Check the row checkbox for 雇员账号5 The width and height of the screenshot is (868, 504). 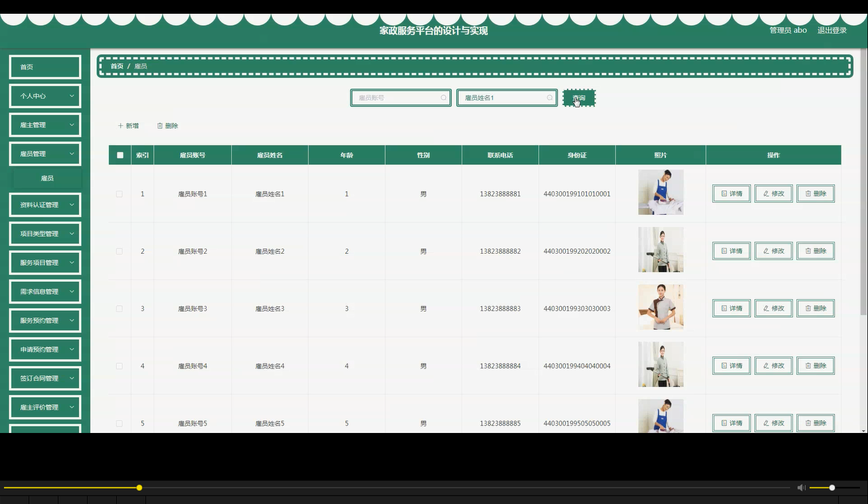(x=119, y=423)
